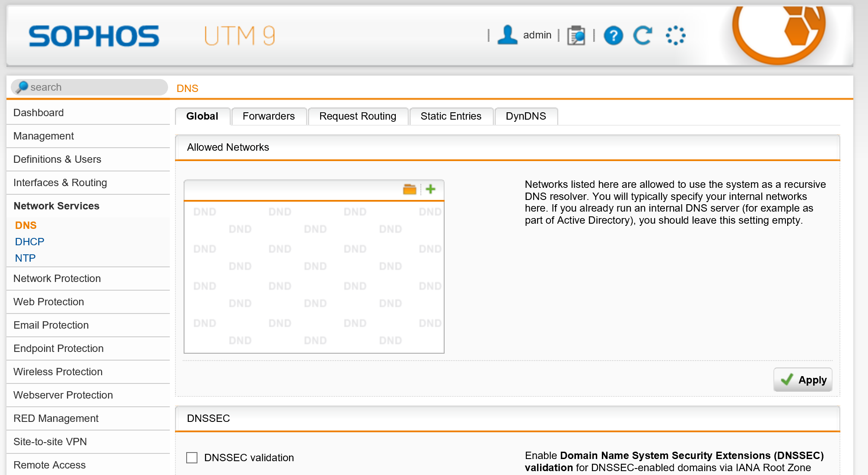The image size is (868, 475).
Task: Expand Definitions & Users menu
Action: pyautogui.click(x=88, y=159)
